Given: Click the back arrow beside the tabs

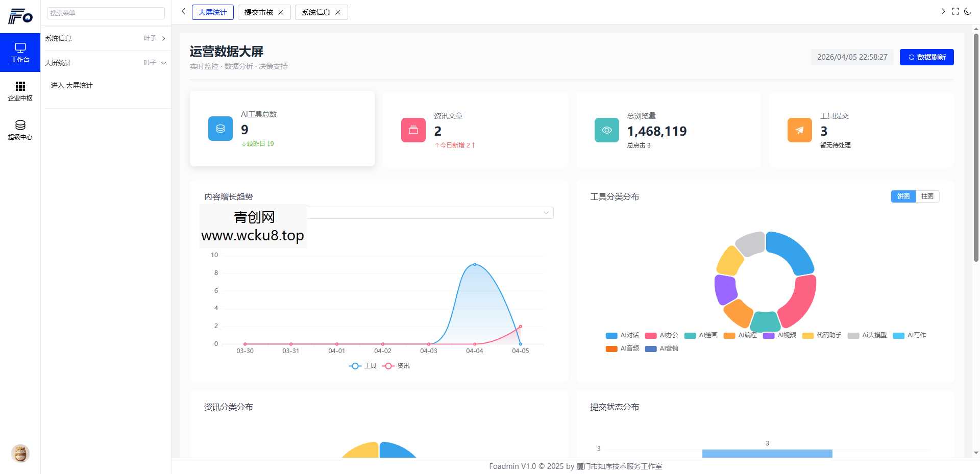Looking at the screenshot, I should pyautogui.click(x=183, y=11).
